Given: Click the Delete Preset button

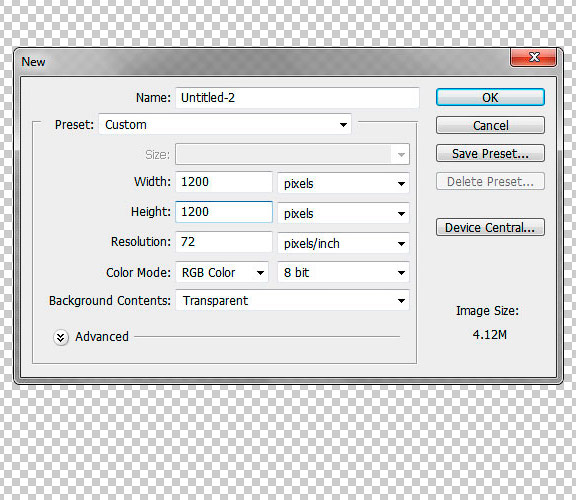Looking at the screenshot, I should coord(490,181).
